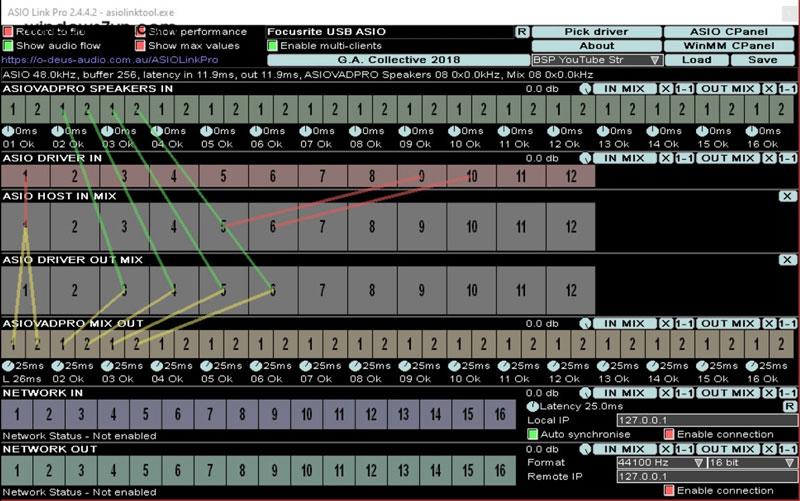Clear ASIO Driver Out Mix with X button
The width and height of the screenshot is (800, 501).
787,260
